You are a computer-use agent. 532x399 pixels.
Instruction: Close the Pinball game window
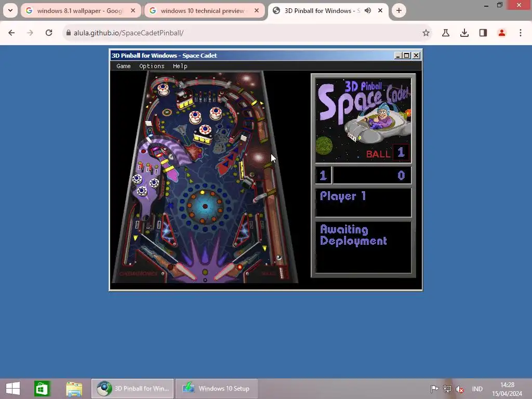[416, 56]
